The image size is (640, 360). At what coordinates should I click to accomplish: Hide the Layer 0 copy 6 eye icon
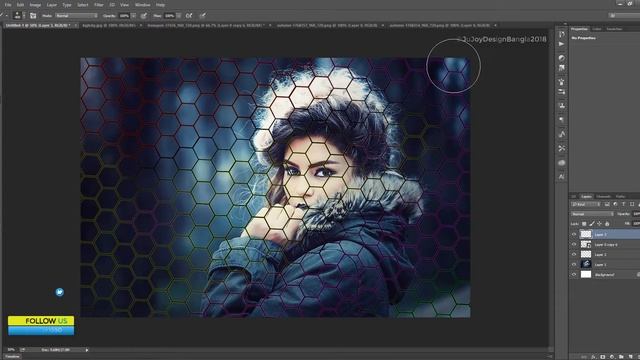[x=574, y=244]
